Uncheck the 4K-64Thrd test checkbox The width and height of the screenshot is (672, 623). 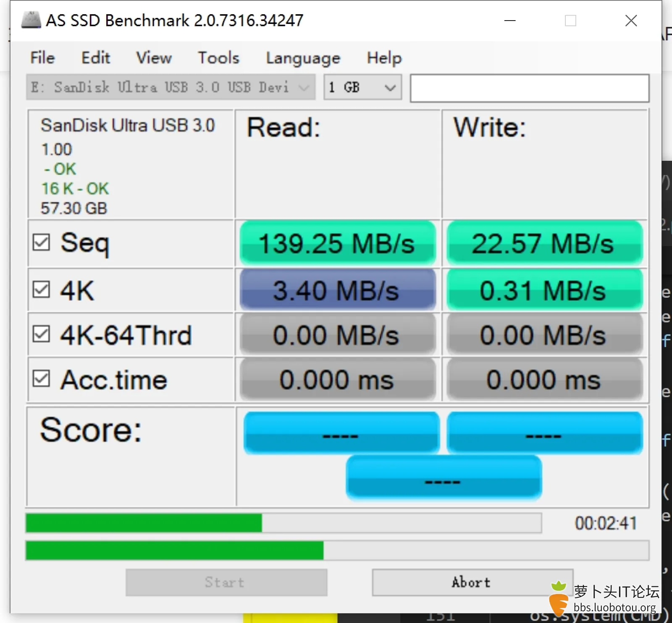pyautogui.click(x=41, y=334)
